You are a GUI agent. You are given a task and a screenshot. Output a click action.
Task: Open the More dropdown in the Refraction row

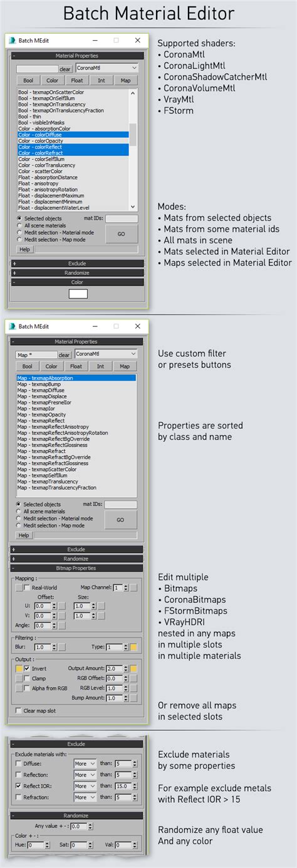coord(85,797)
